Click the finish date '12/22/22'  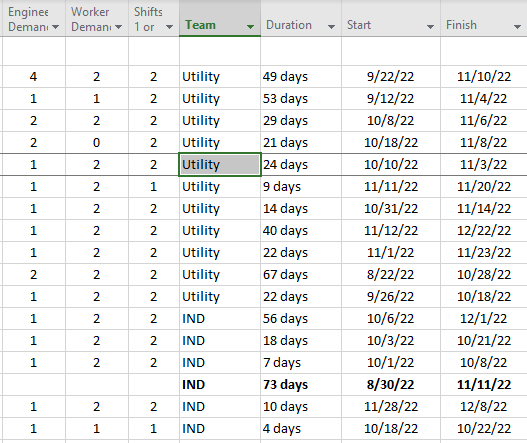484,231
